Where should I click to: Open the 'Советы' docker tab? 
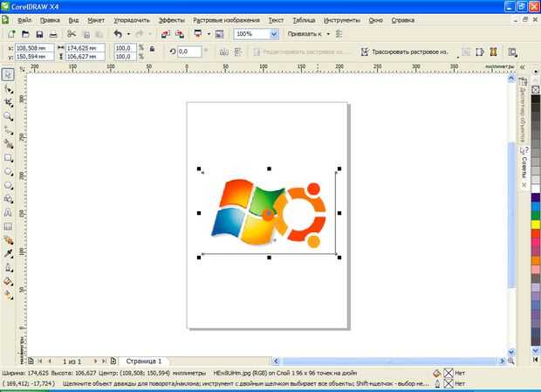click(524, 167)
